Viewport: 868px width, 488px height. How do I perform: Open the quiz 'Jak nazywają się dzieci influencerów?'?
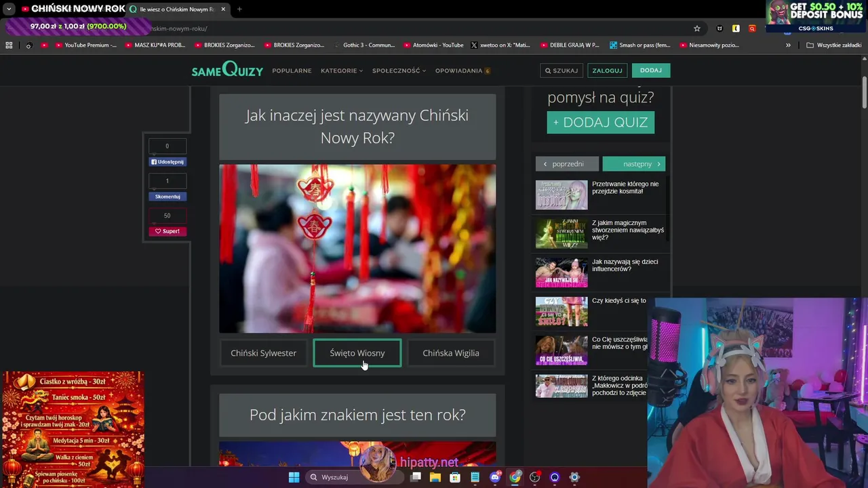point(624,266)
